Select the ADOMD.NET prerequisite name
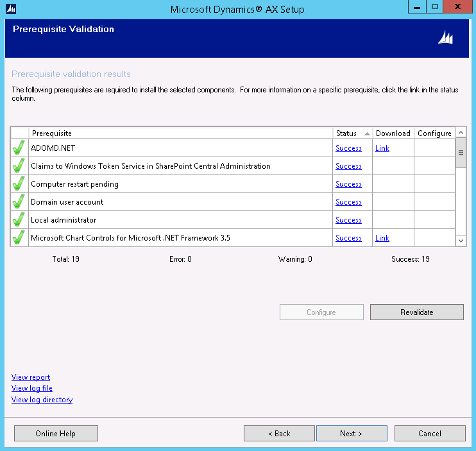476x451 pixels. click(53, 148)
